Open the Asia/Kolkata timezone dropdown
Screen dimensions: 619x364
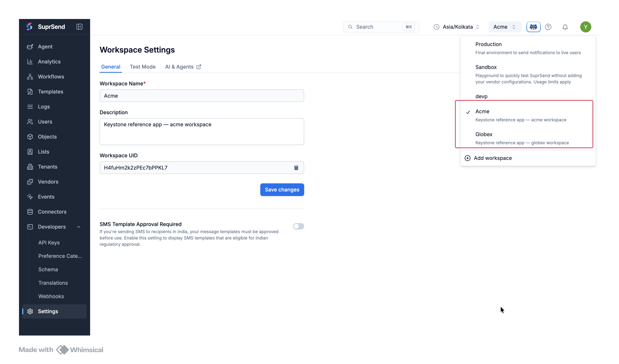[x=456, y=27]
